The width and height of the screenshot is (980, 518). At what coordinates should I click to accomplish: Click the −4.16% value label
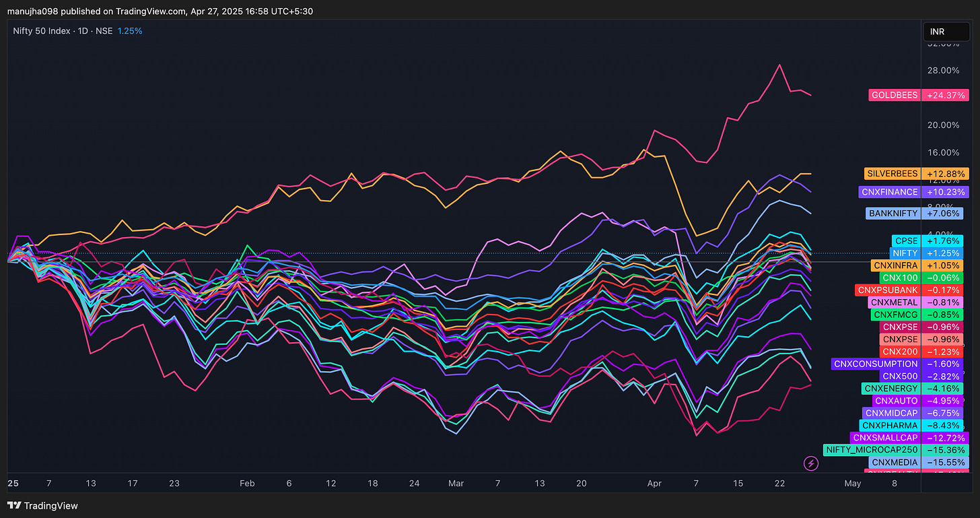click(942, 389)
